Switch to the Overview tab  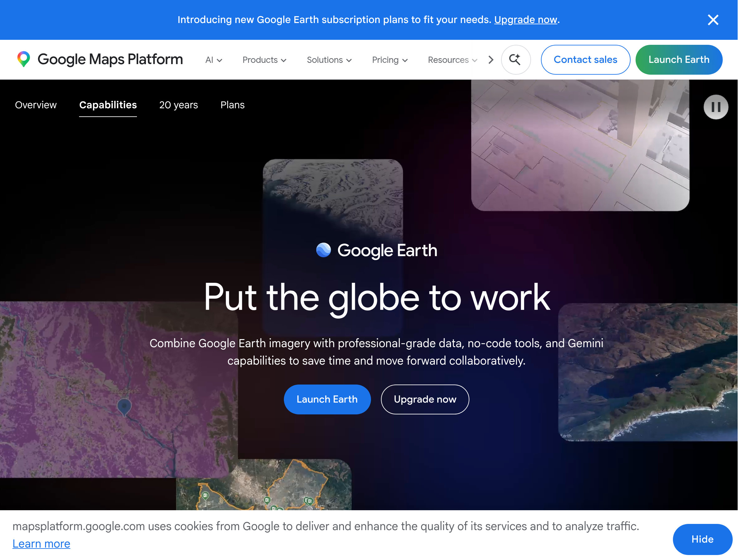[36, 105]
